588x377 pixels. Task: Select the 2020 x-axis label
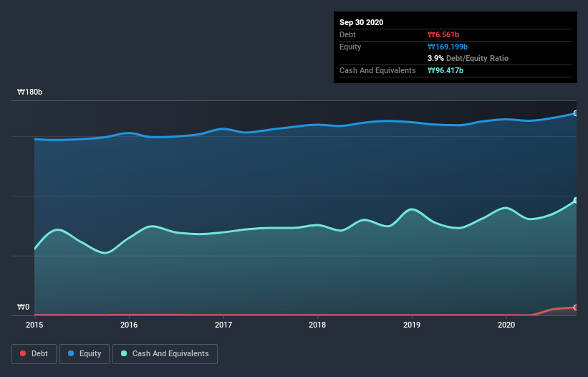506,325
